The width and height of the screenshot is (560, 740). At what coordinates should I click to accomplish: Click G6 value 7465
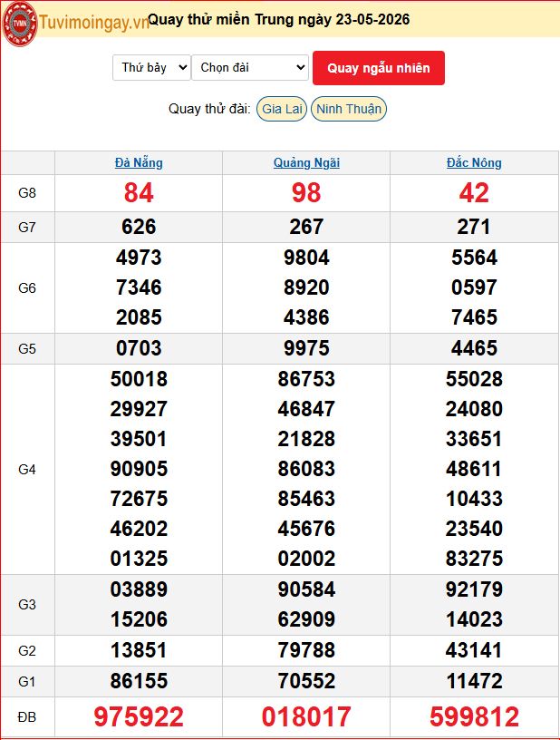point(474,317)
